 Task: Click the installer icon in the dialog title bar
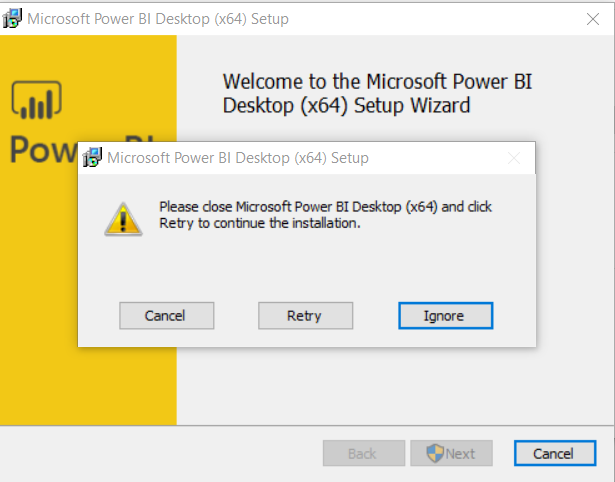coord(93,157)
